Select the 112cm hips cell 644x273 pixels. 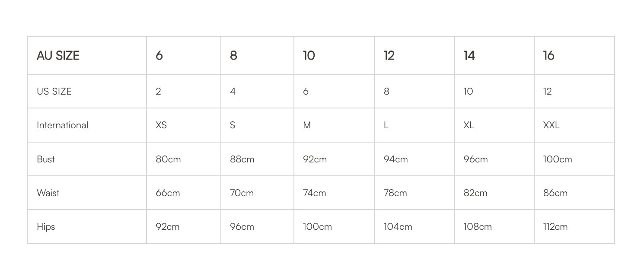coord(574,227)
